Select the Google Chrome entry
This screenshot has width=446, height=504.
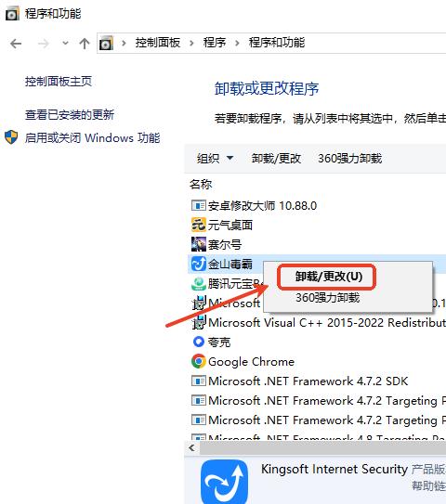tap(251, 362)
